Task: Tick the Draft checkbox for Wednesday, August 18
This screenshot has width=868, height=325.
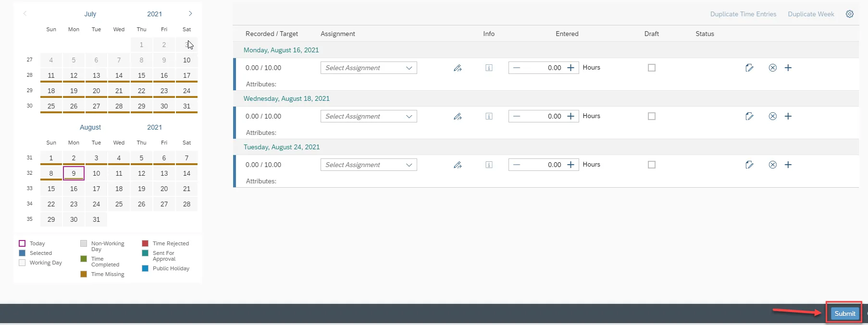Action: (x=652, y=116)
